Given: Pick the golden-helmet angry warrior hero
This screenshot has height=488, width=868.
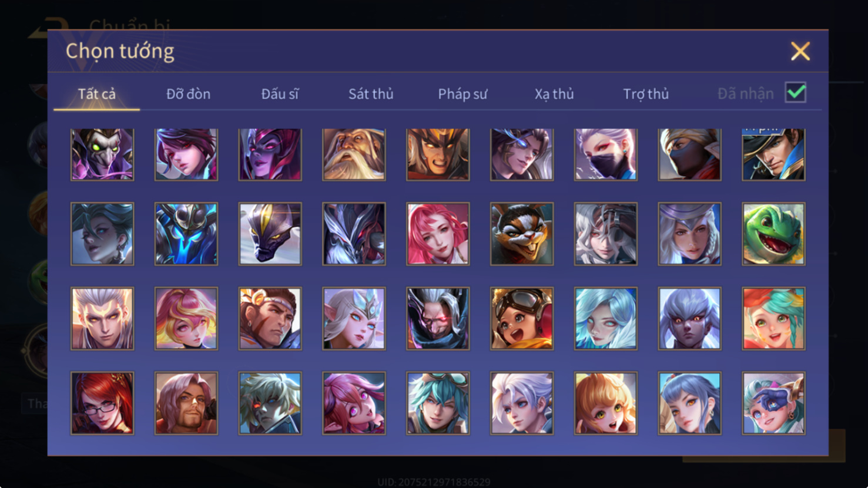Looking at the screenshot, I should coord(438,154).
